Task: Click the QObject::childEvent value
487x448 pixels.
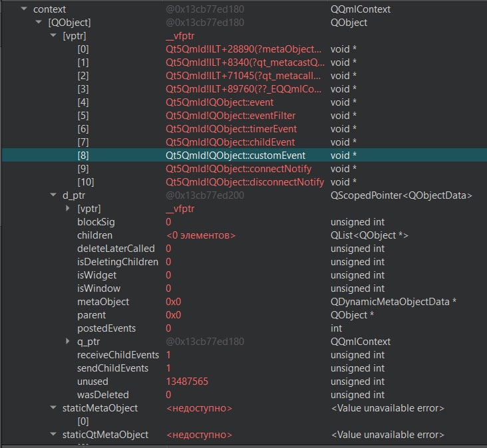Action: tap(230, 142)
